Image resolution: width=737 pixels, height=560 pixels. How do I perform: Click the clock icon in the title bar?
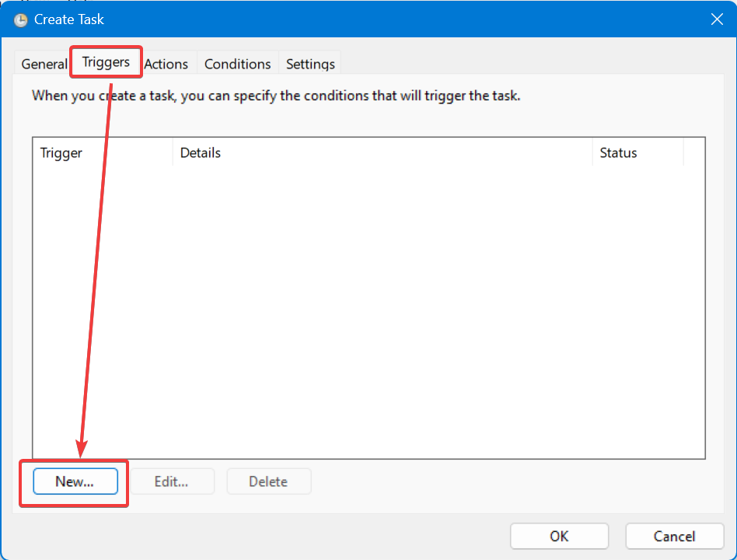(21, 19)
